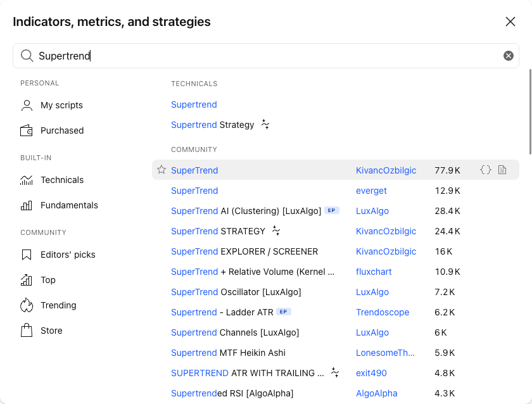532x404 pixels.
Task: Add built-in Supertrend technical indicator
Action: [194, 104]
